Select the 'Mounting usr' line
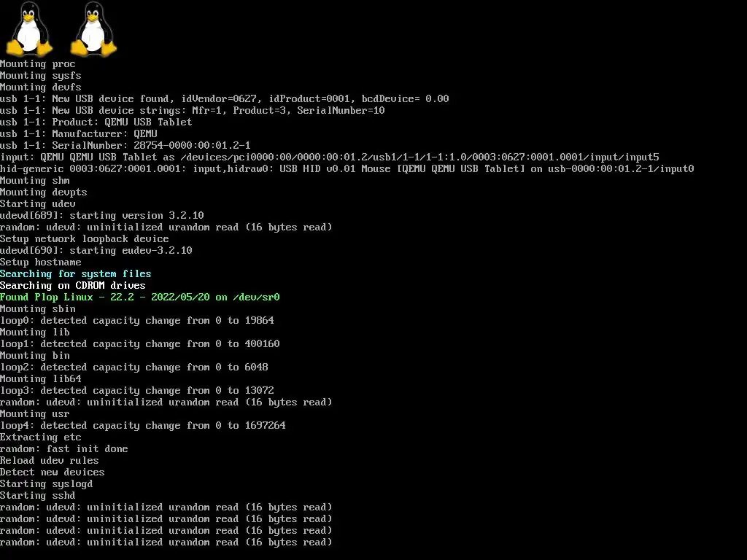The width and height of the screenshot is (747, 560). click(x=35, y=414)
